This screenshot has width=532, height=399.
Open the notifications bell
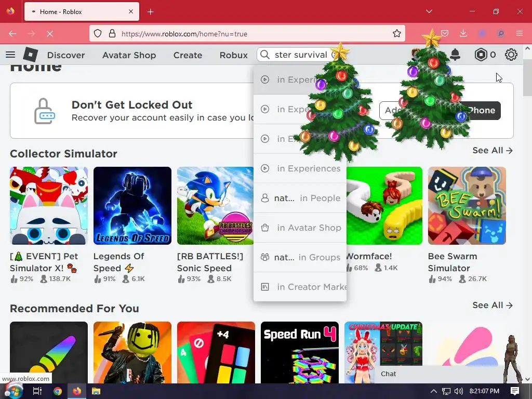[x=455, y=55]
